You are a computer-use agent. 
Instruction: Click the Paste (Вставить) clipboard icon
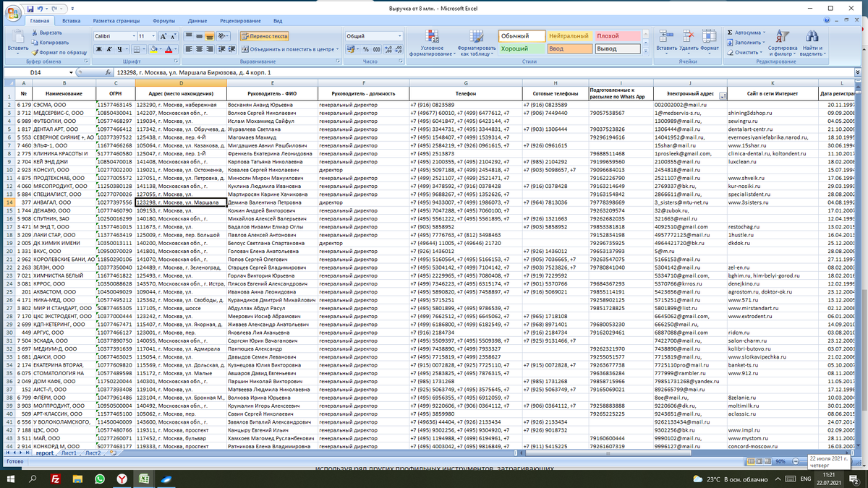pyautogui.click(x=17, y=36)
